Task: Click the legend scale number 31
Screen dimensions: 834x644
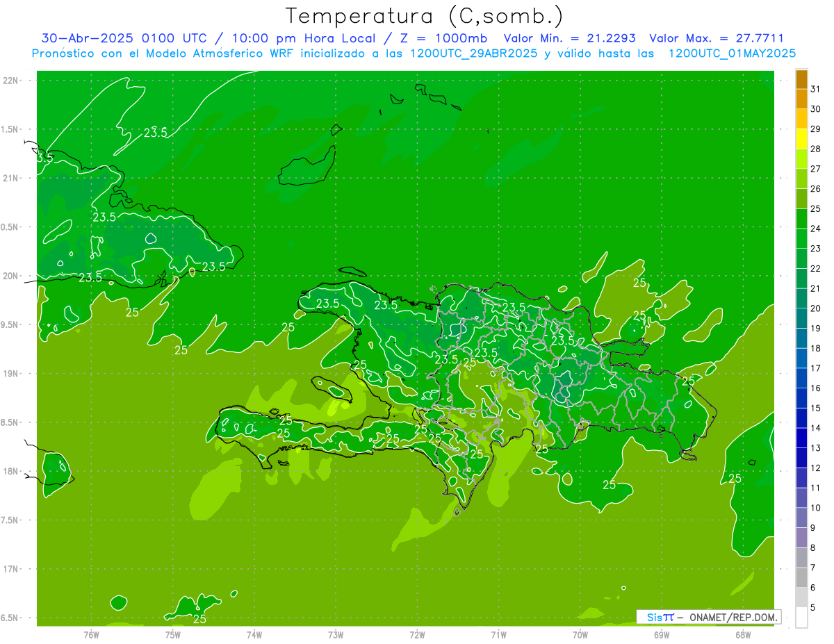Action: click(x=816, y=89)
